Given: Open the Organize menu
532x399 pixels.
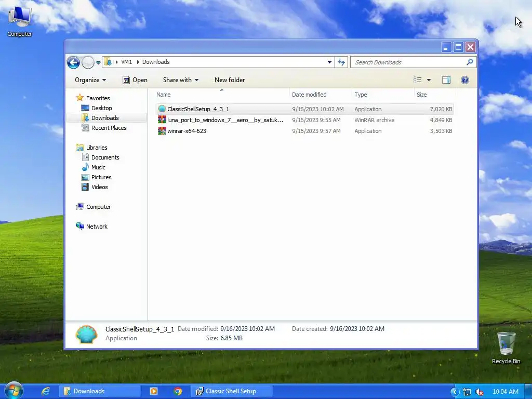Looking at the screenshot, I should tap(90, 80).
